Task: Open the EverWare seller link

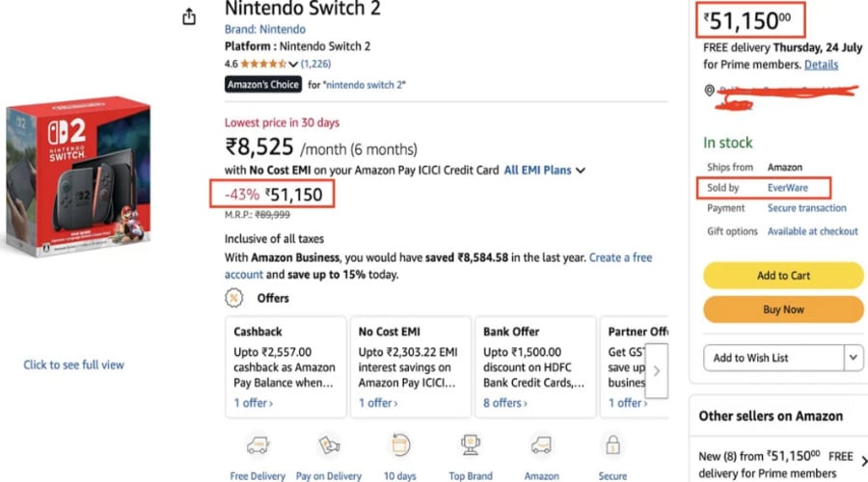Action: pos(787,187)
